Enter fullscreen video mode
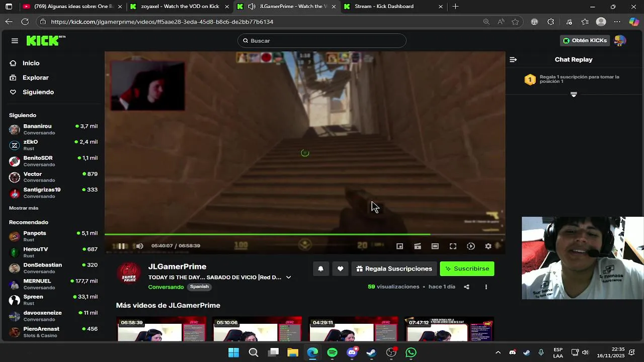Screen dimensions: 644x362 (x=453, y=246)
